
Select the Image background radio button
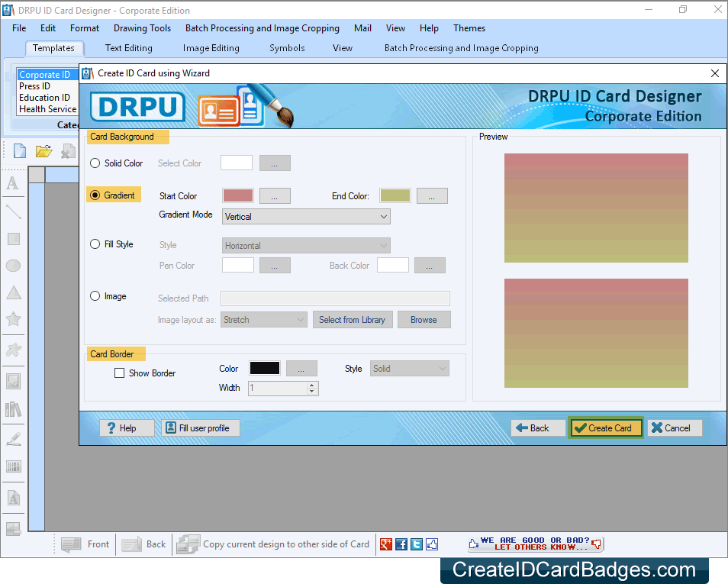[95, 296]
